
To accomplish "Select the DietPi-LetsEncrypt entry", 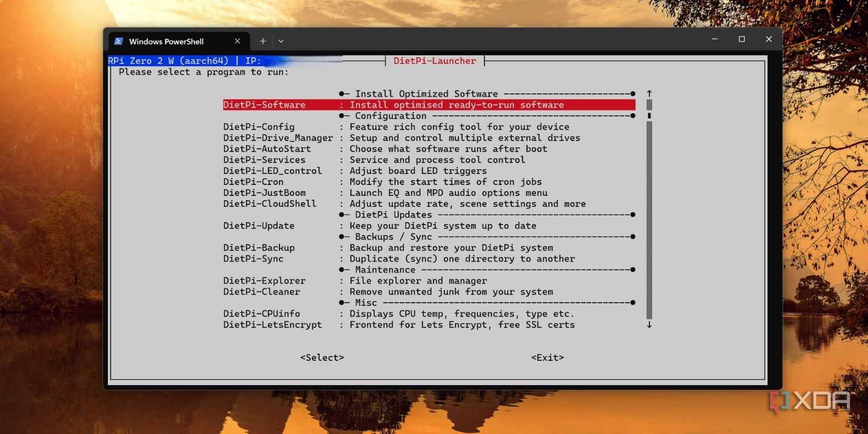I will tap(399, 324).
